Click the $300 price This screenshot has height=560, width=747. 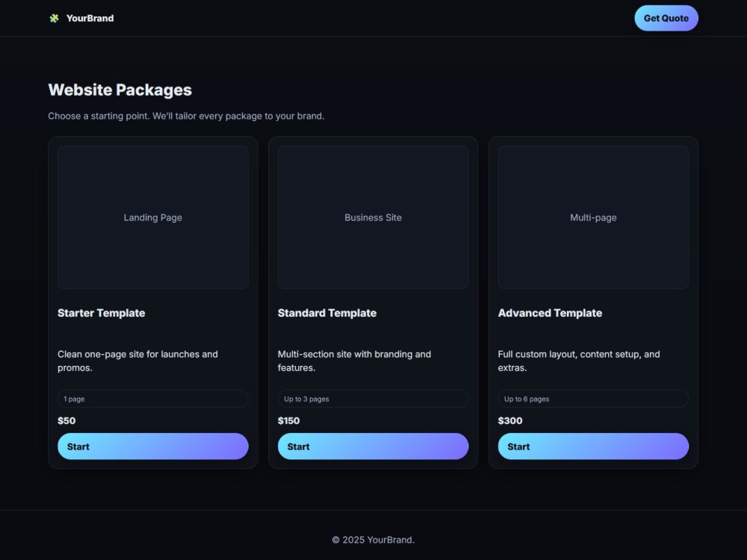(x=510, y=420)
